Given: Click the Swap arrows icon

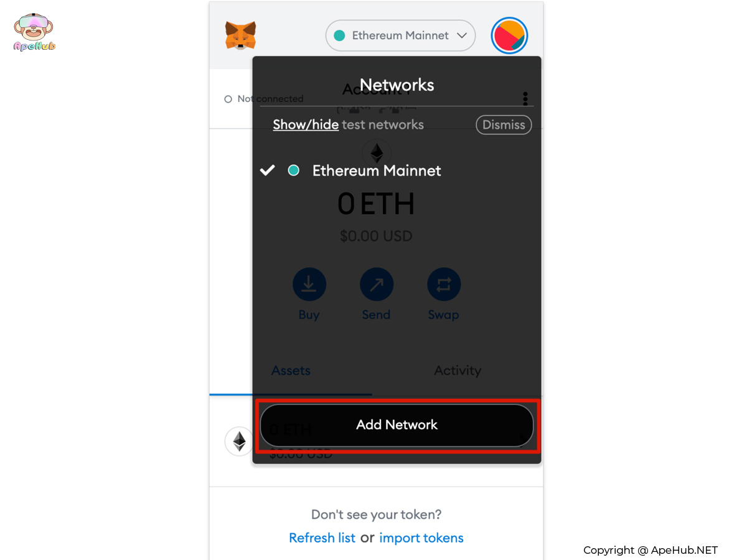Looking at the screenshot, I should tap(444, 284).
